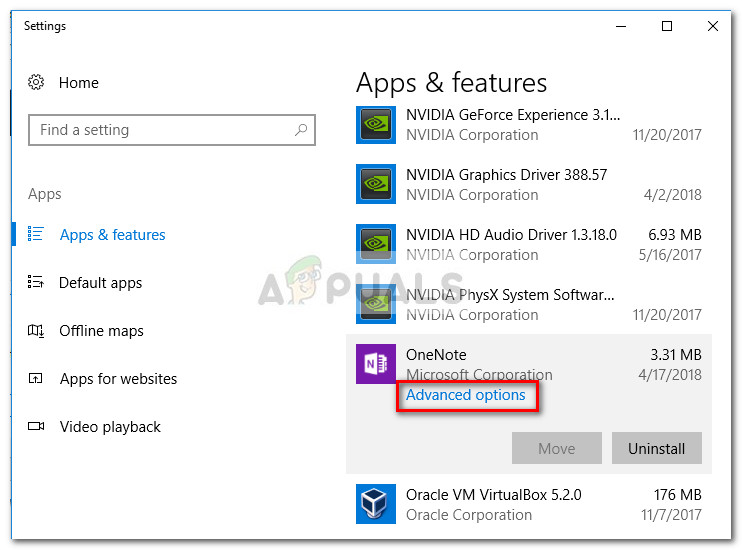Click the Apps for websites icon

point(36,378)
